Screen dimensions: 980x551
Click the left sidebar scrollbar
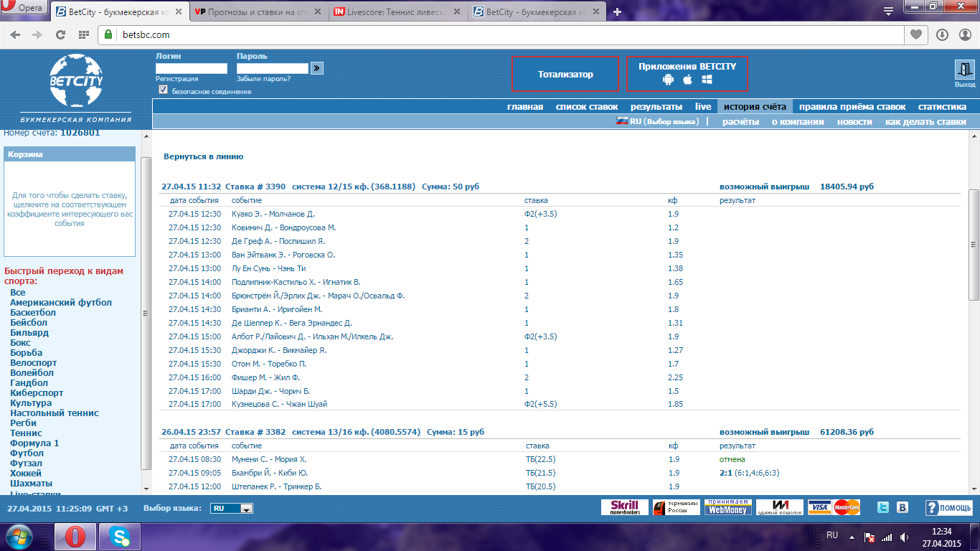point(146,312)
